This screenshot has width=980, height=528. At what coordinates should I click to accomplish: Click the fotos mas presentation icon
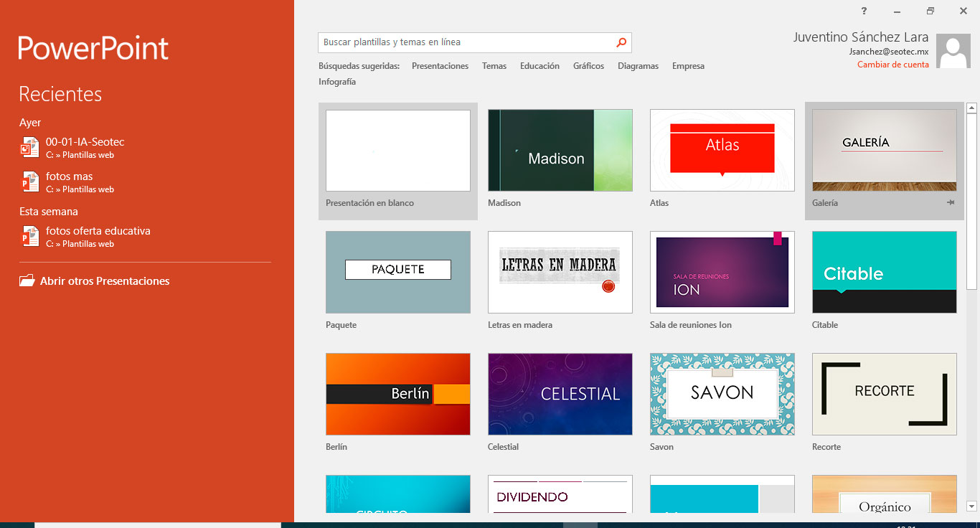click(29, 182)
